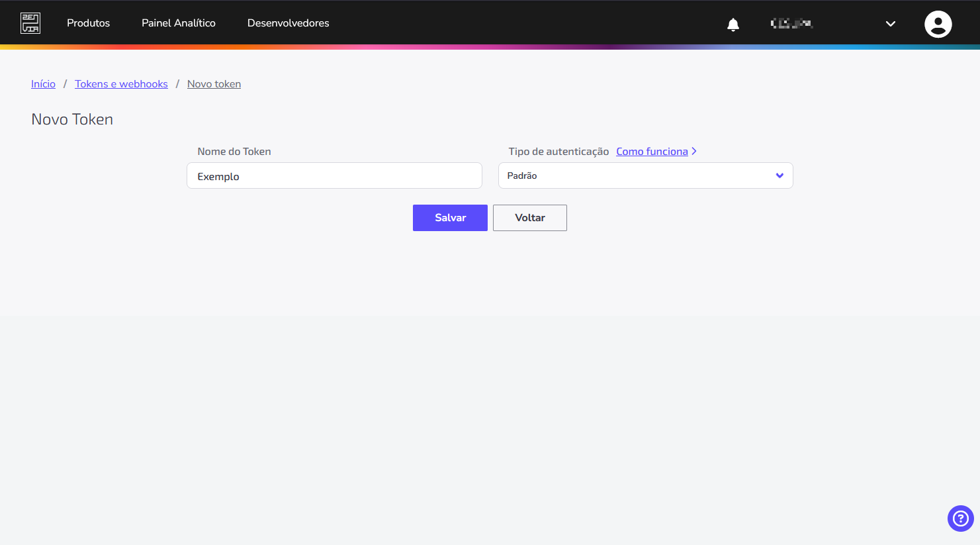980x545 pixels.
Task: Click the Zenvia logo icon
Action: coord(30,23)
